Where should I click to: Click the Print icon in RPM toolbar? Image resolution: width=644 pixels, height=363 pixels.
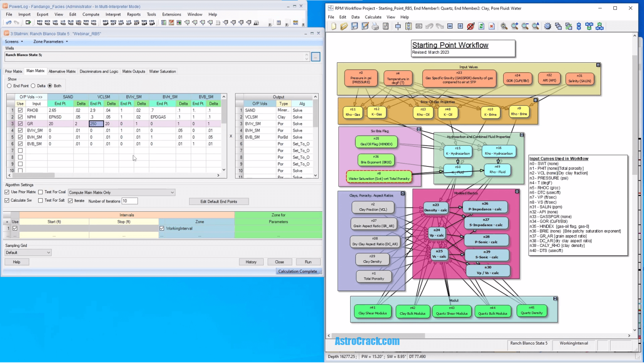(374, 26)
